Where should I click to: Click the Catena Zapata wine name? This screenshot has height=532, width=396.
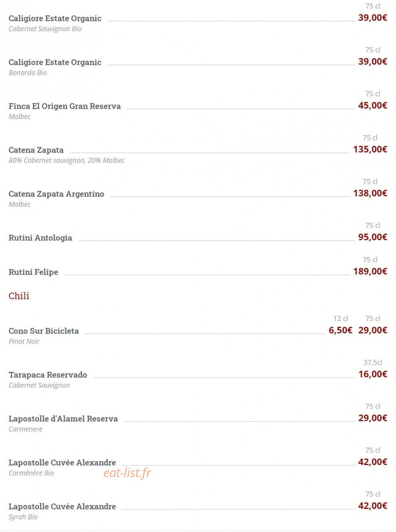[36, 150]
